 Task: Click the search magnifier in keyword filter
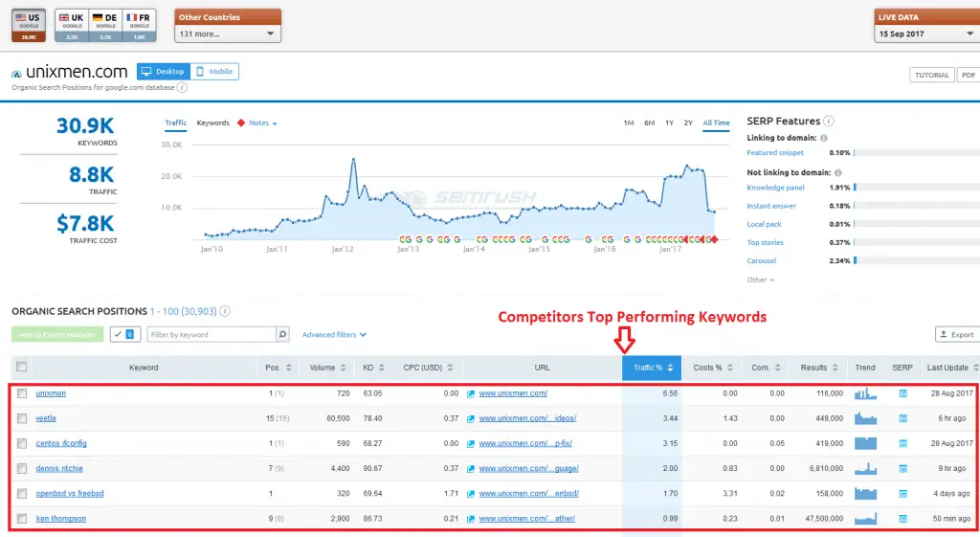(282, 335)
